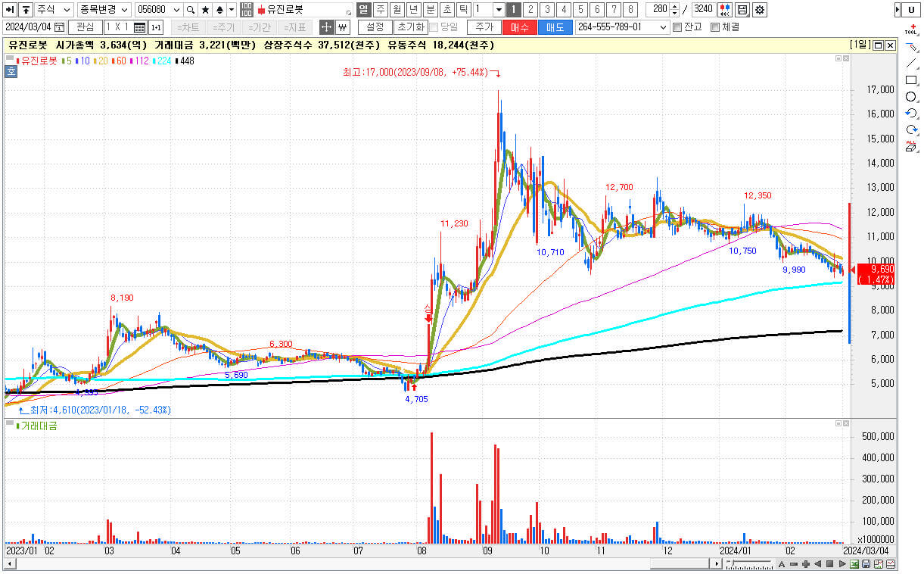Image resolution: width=924 pixels, height=574 pixels.
Task: Select the rectangle drawing tool
Action: (912, 80)
